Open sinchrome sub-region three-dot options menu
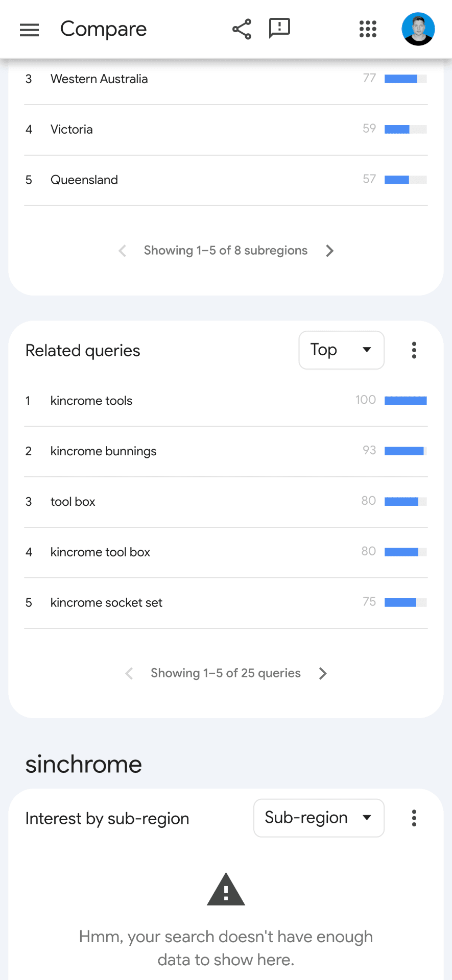The width and height of the screenshot is (452, 980). click(x=414, y=818)
